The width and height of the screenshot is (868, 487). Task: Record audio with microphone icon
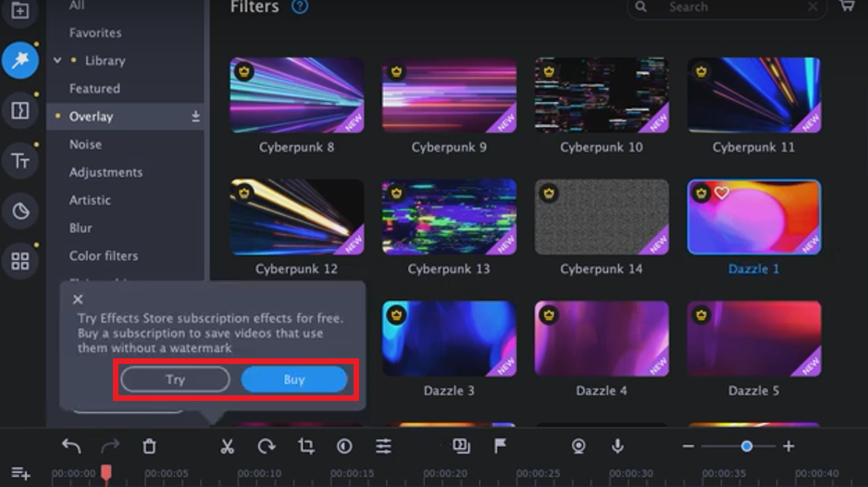[617, 446]
